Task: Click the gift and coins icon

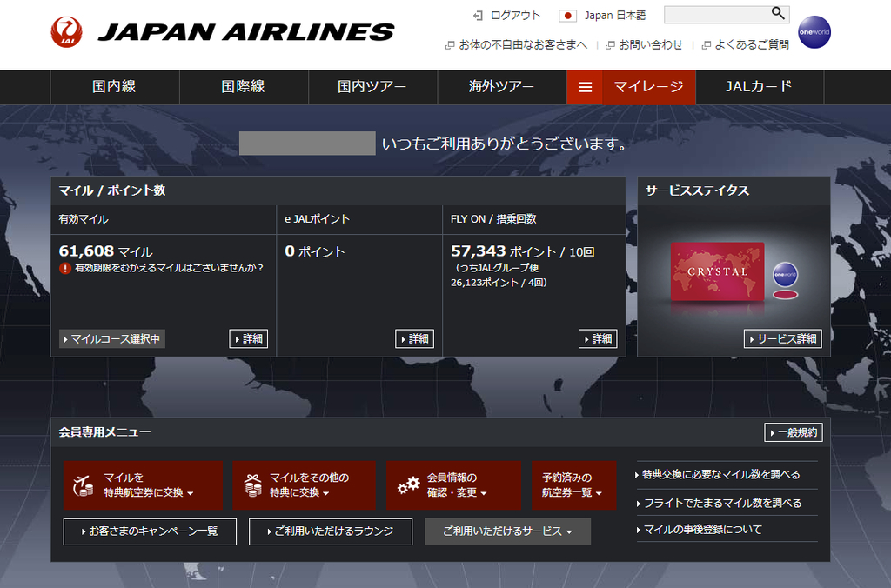Action: [x=253, y=485]
